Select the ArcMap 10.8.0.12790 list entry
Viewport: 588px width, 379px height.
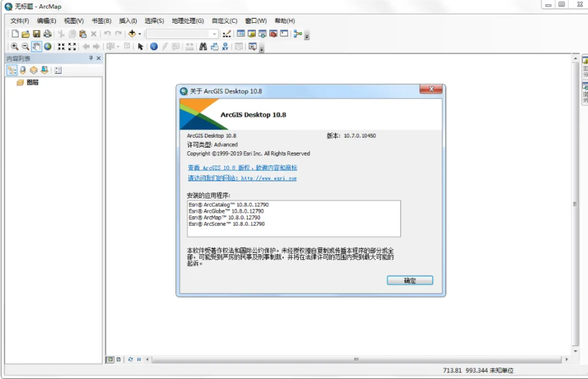(x=224, y=217)
